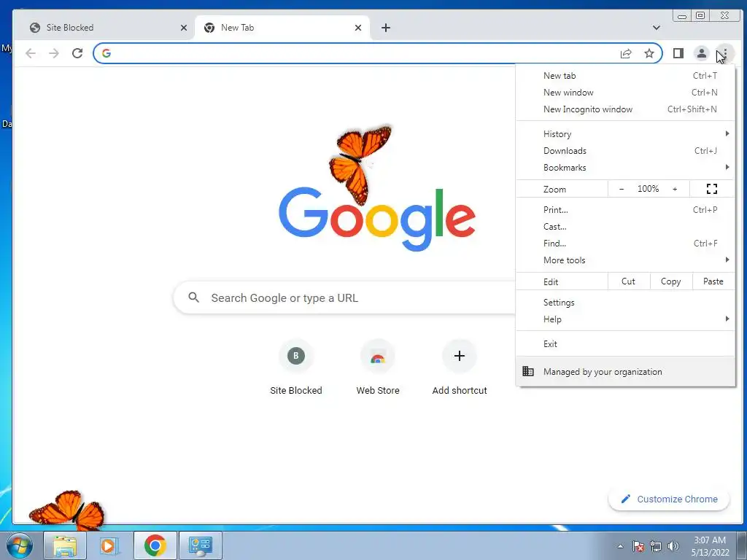Open Settings from the menu
The image size is (747, 560).
coord(625,303)
